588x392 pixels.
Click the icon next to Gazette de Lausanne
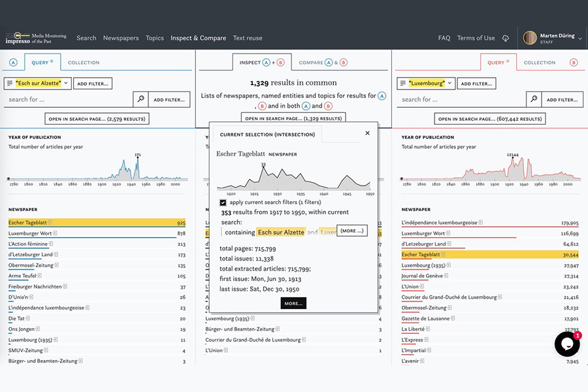coord(453,318)
